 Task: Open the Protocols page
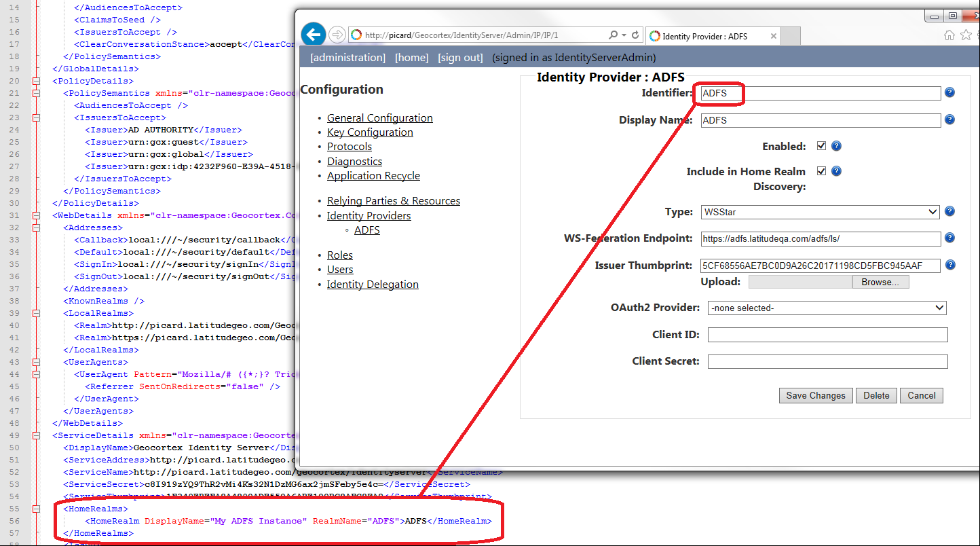click(350, 147)
